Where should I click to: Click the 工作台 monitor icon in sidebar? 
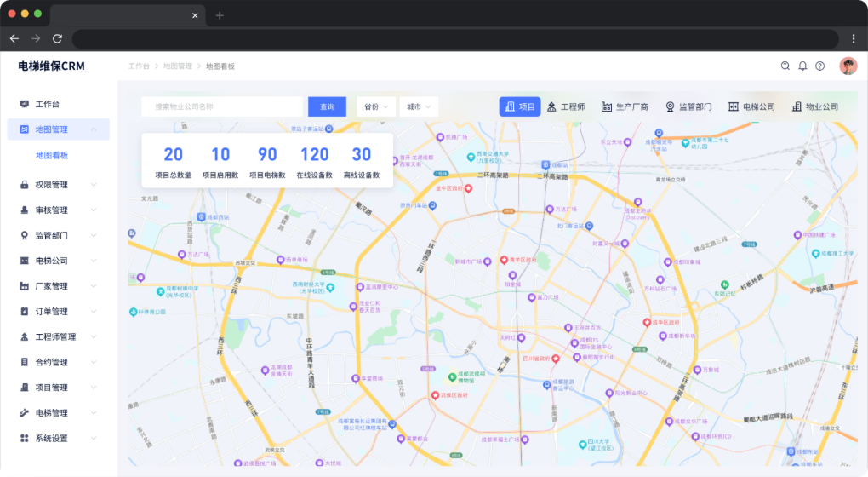click(25, 104)
